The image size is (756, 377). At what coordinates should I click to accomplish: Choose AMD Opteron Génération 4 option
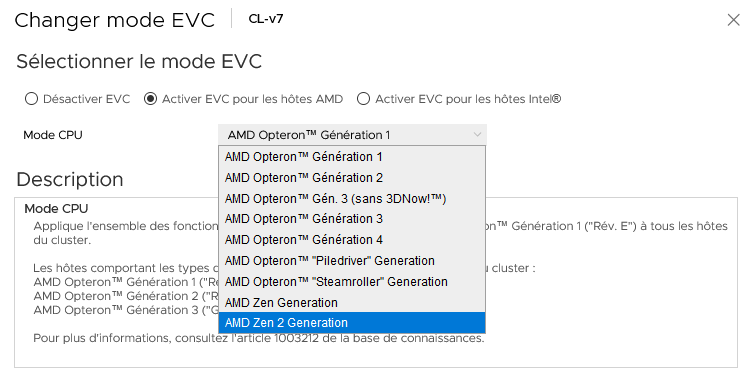(x=352, y=240)
